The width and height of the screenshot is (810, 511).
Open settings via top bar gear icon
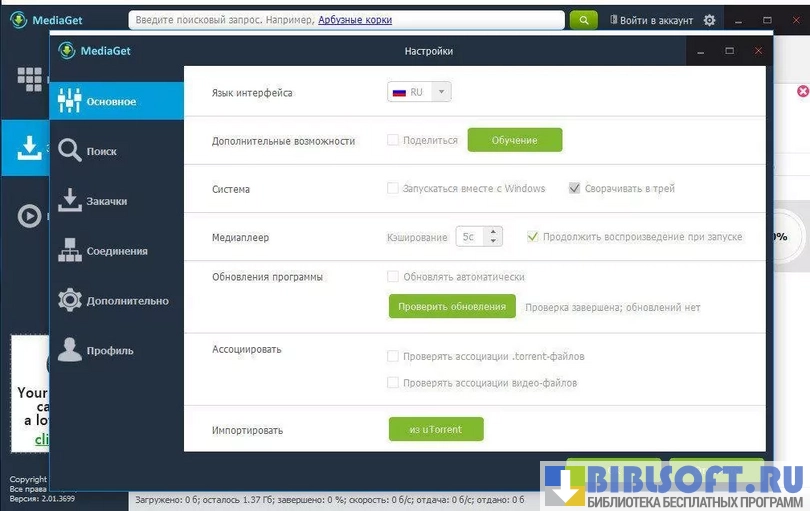pos(710,20)
